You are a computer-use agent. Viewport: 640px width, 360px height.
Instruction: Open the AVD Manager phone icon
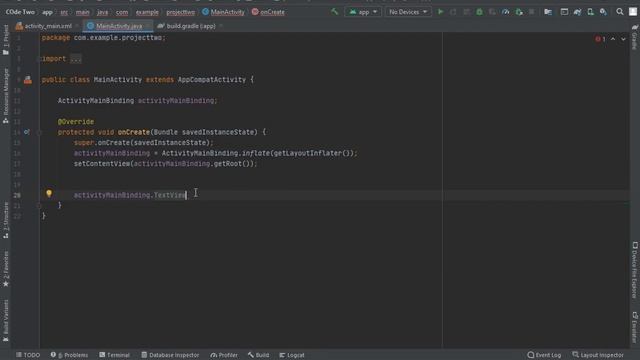(x=590, y=12)
